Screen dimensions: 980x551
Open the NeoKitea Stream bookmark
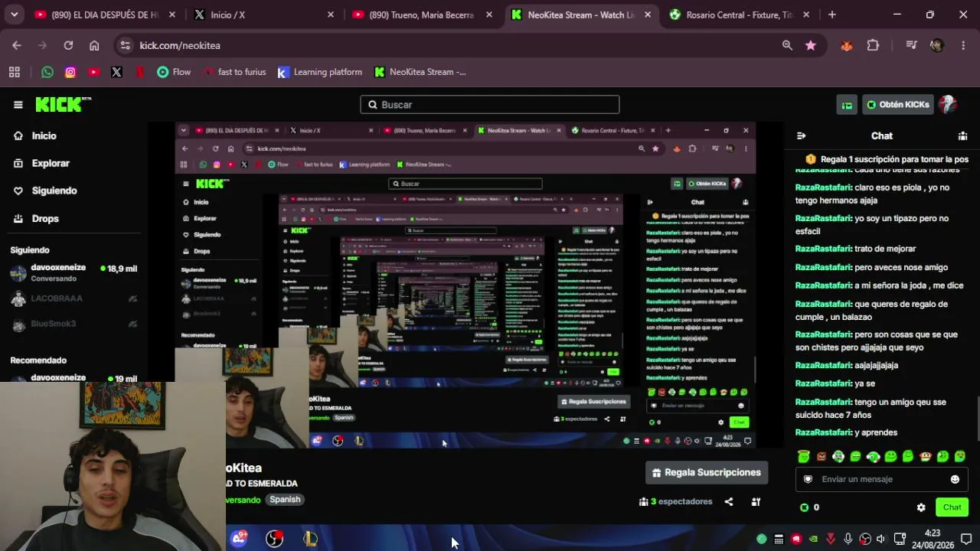pos(420,72)
